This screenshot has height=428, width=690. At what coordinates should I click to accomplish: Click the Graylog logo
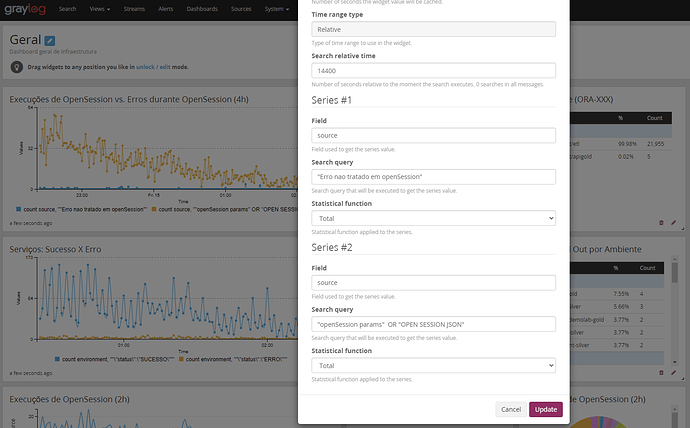point(25,9)
